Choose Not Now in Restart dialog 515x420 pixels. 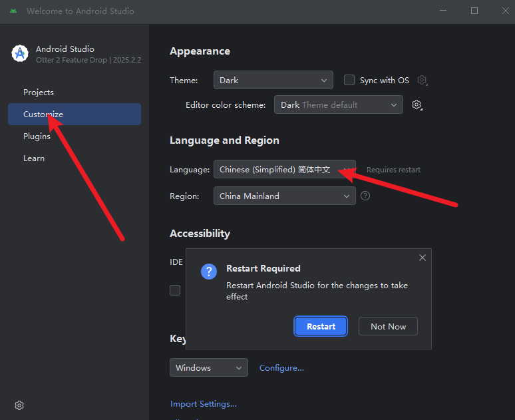click(388, 326)
